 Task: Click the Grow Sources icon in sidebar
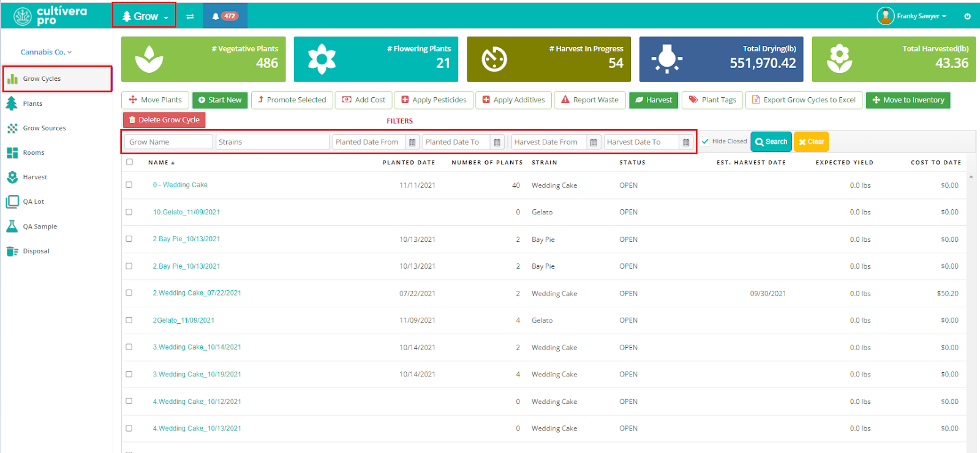[x=12, y=128]
